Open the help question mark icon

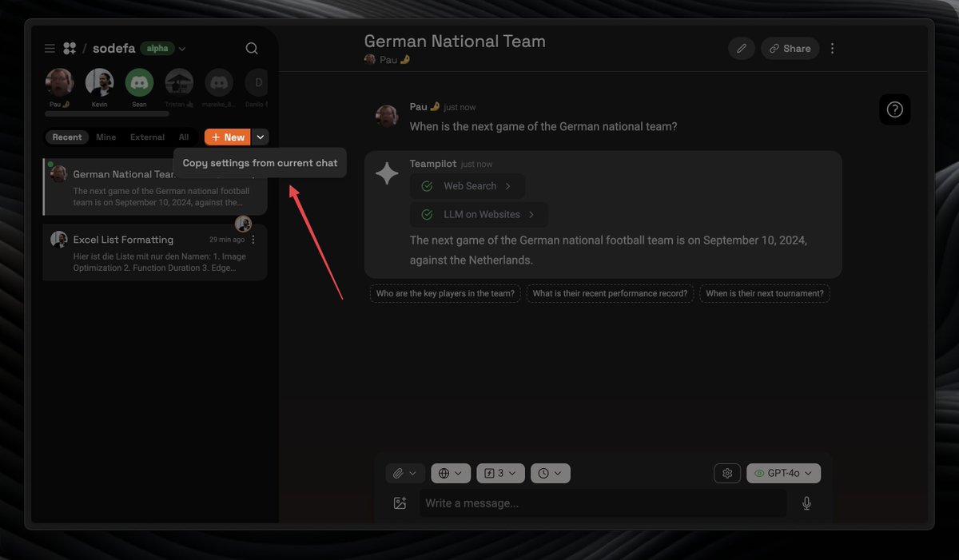(894, 109)
